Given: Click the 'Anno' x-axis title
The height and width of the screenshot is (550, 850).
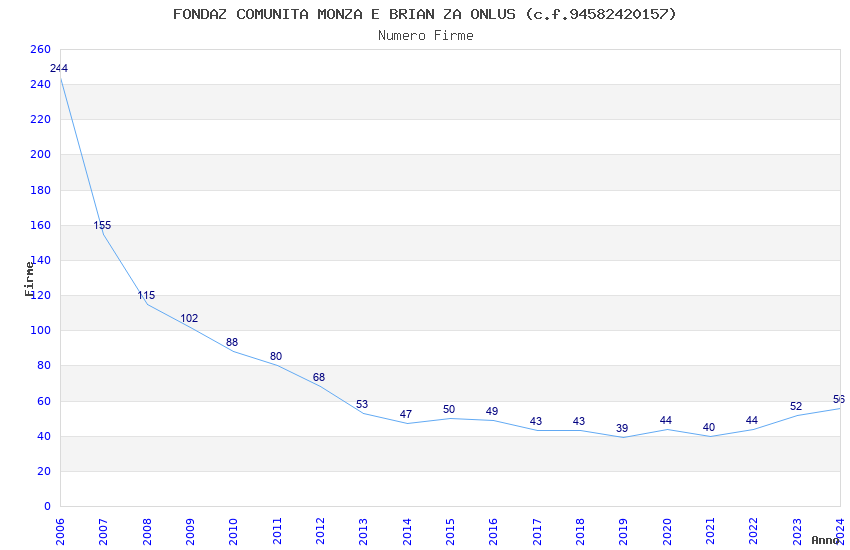Looking at the screenshot, I should point(825,540).
